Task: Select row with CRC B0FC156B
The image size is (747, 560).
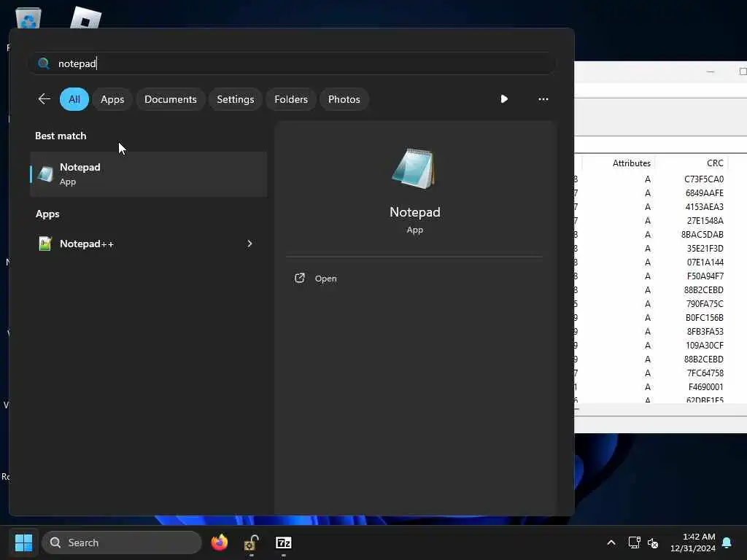Action: click(x=661, y=318)
